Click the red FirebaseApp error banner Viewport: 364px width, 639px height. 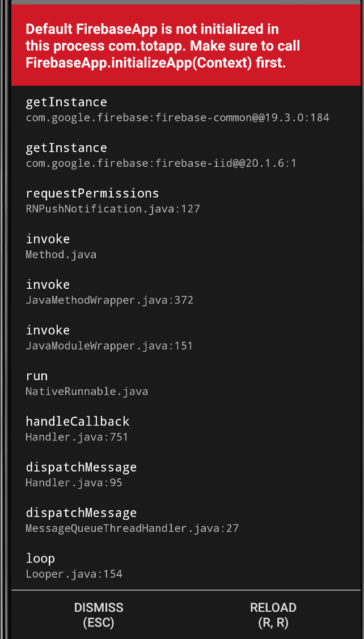[181, 45]
